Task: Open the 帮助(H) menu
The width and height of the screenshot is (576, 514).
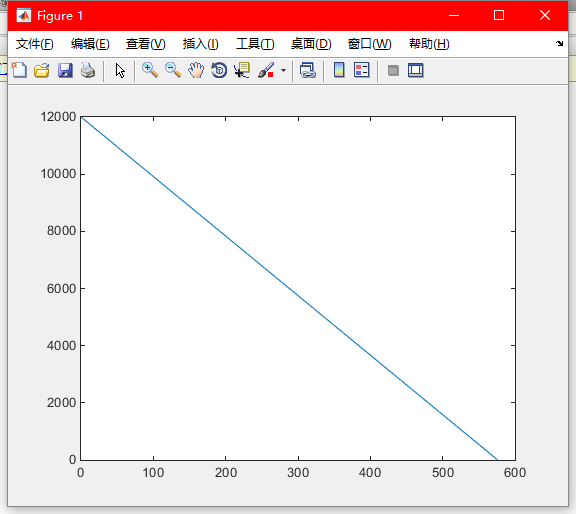Action: [429, 44]
